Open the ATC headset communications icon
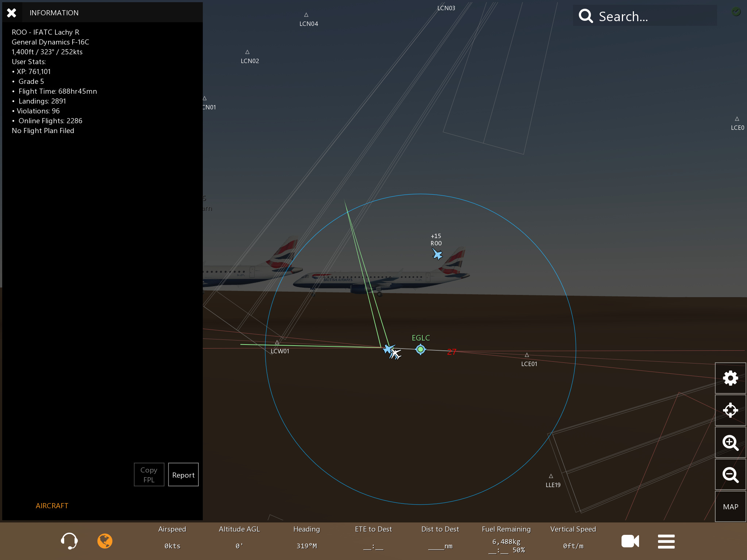 [x=69, y=541]
